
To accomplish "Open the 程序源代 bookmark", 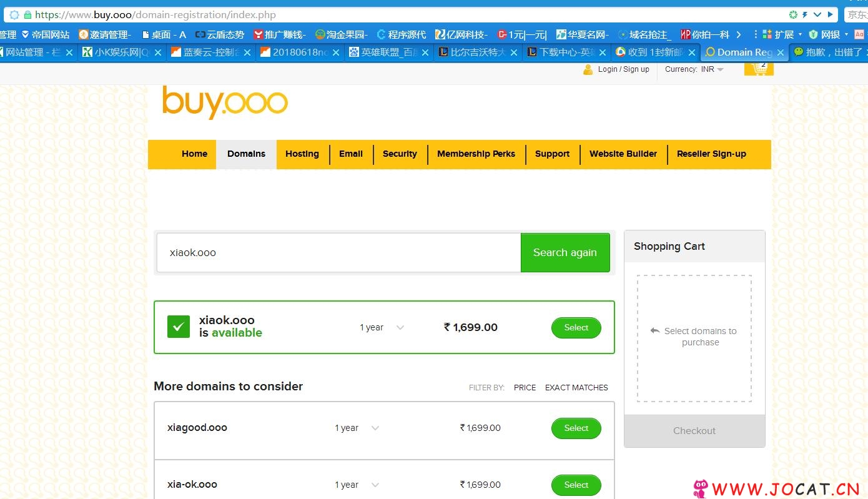I will [x=402, y=34].
